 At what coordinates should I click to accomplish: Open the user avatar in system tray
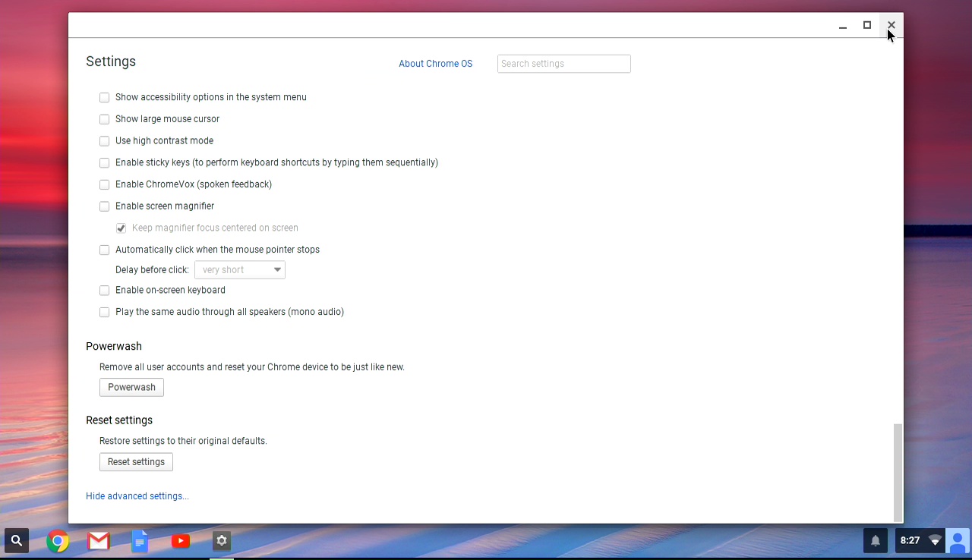[958, 541]
